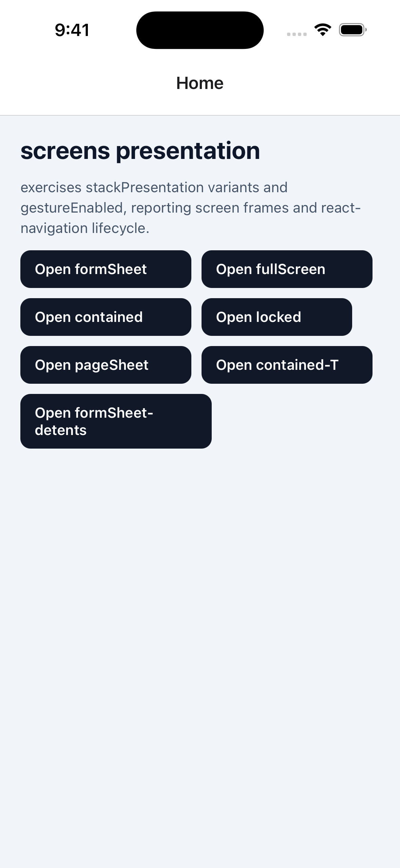The image size is (400, 868).
Task: Tap the Open contained-T button
Action: tap(287, 365)
